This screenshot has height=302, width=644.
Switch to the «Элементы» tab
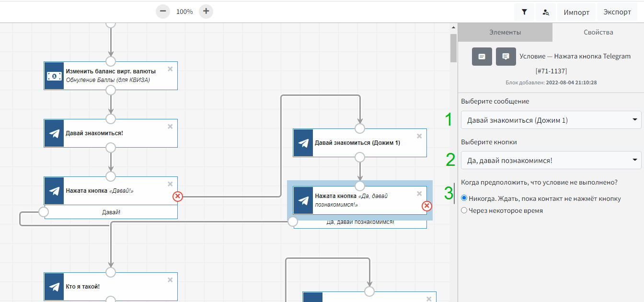[505, 33]
